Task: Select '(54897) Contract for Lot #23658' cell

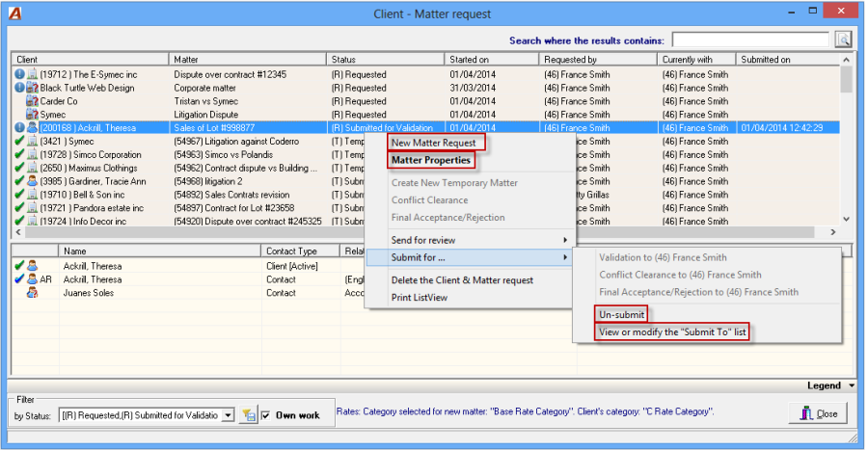Action: click(234, 208)
